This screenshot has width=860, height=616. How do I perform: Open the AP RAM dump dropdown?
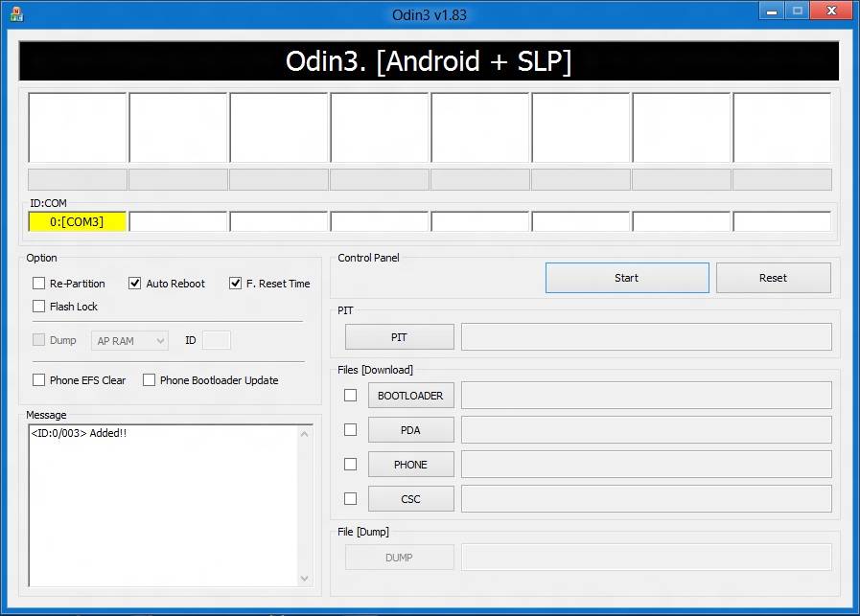(x=130, y=341)
